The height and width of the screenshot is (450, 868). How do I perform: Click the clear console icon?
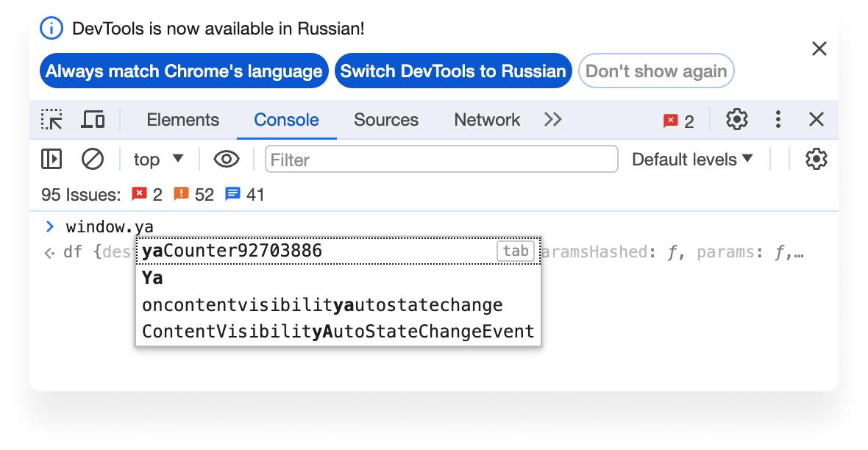pyautogui.click(x=93, y=160)
